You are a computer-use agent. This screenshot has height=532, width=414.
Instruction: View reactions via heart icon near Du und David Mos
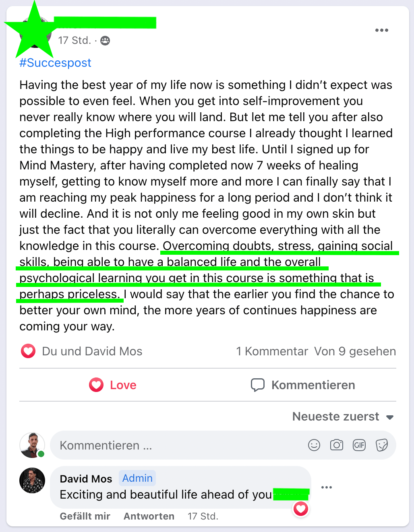(x=28, y=351)
